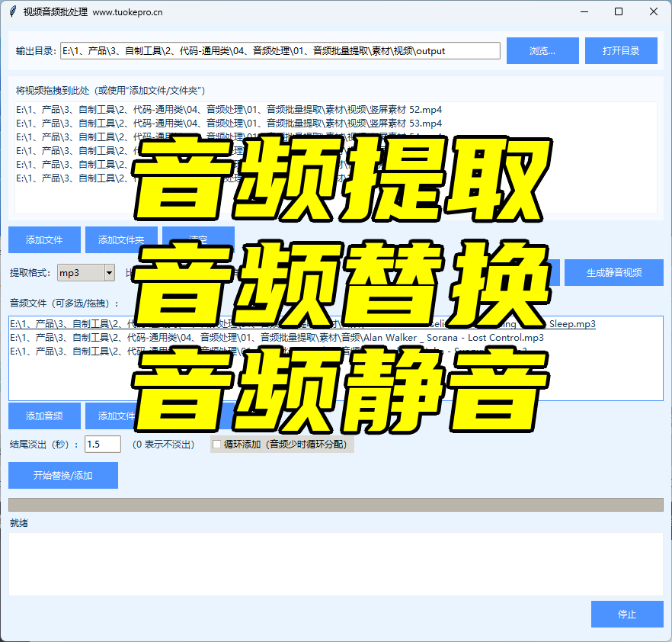Click the 打开目录 button
Viewport: 672px width, 642px height.
point(620,51)
